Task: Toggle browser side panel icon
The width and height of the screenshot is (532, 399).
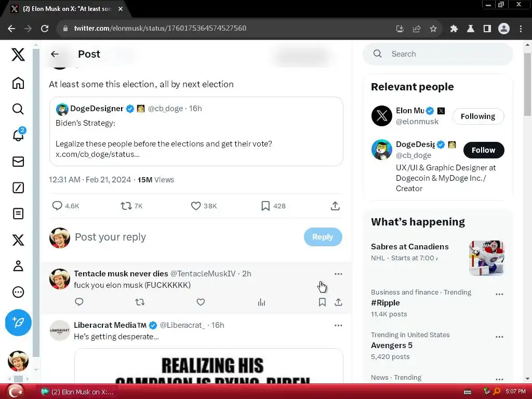Action: tap(487, 29)
